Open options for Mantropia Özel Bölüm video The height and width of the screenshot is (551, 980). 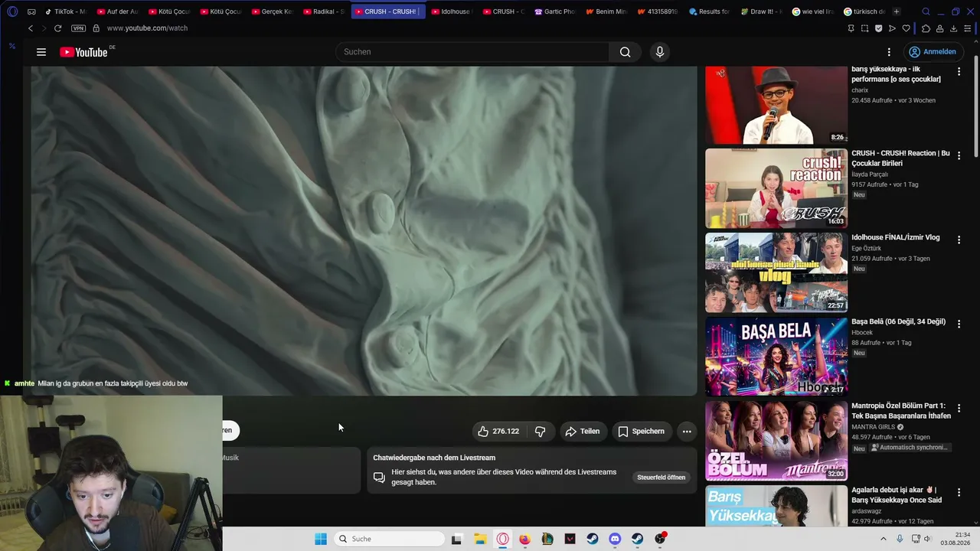point(959,409)
